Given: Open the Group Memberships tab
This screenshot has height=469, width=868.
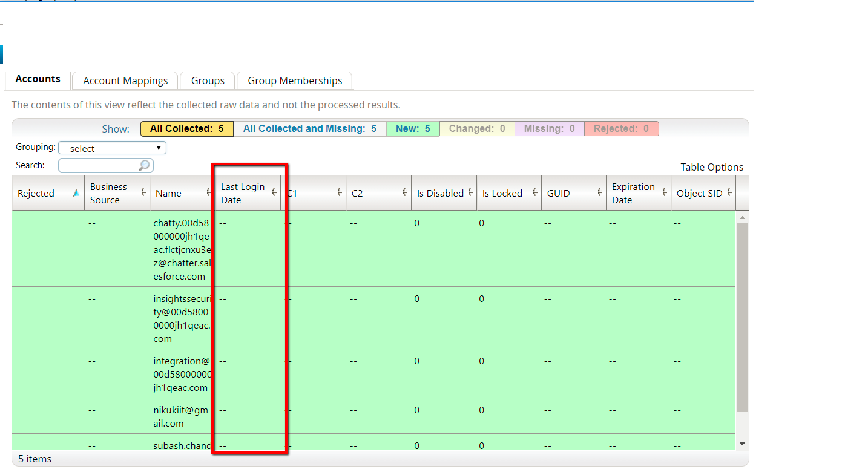Looking at the screenshot, I should pos(295,80).
